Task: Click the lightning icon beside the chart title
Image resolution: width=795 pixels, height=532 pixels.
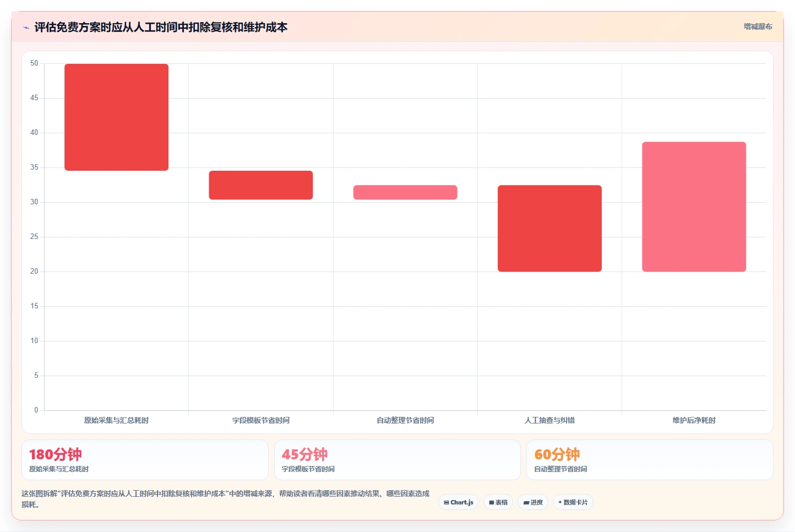Action: pos(26,28)
